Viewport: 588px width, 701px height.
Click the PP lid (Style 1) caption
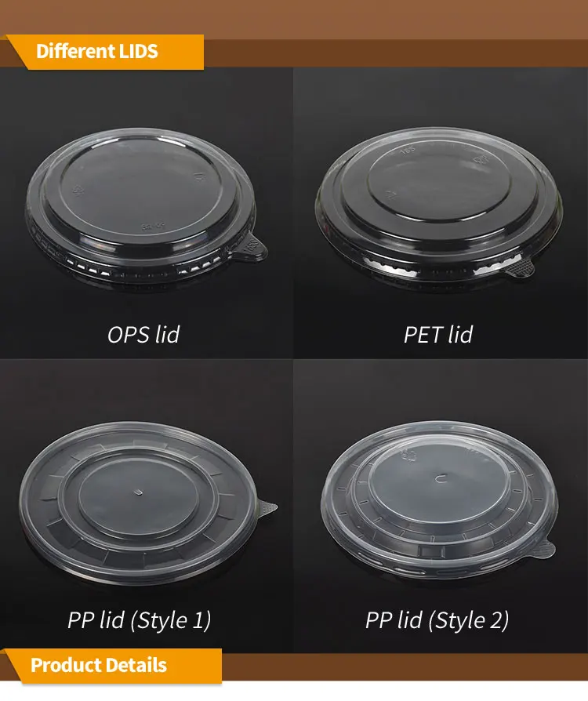(139, 620)
